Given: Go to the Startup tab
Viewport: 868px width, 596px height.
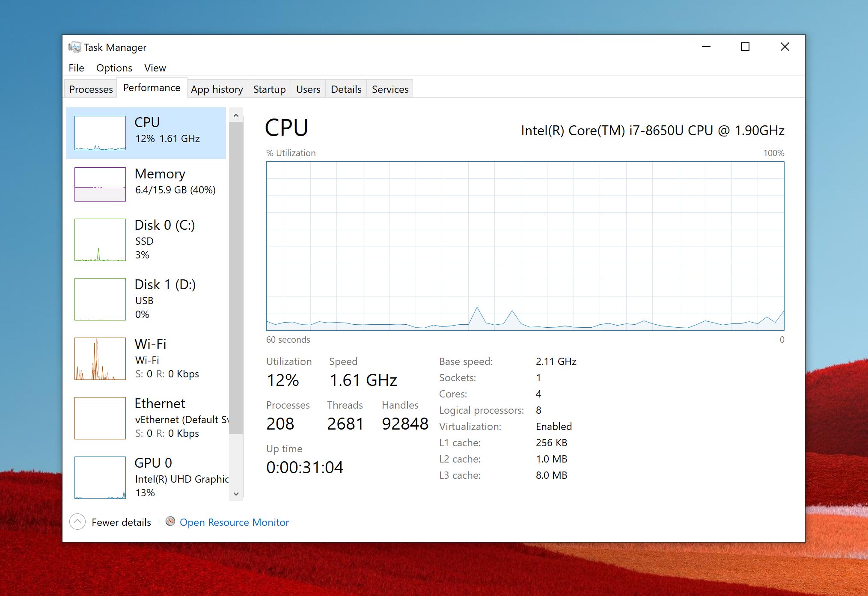Looking at the screenshot, I should click(269, 89).
